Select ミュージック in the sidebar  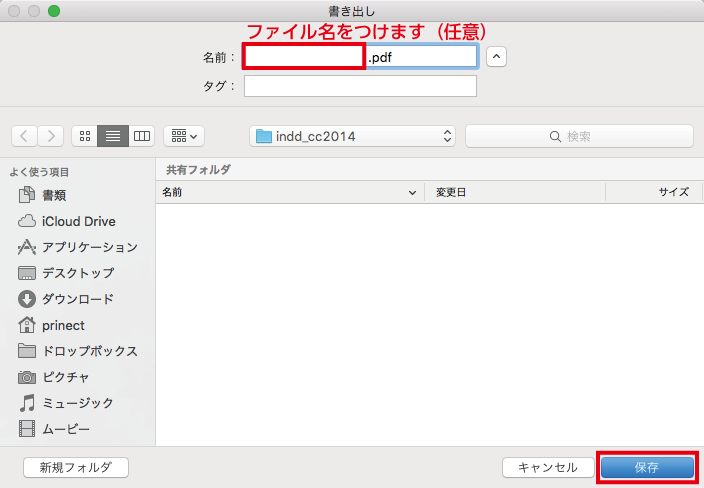(x=66, y=403)
